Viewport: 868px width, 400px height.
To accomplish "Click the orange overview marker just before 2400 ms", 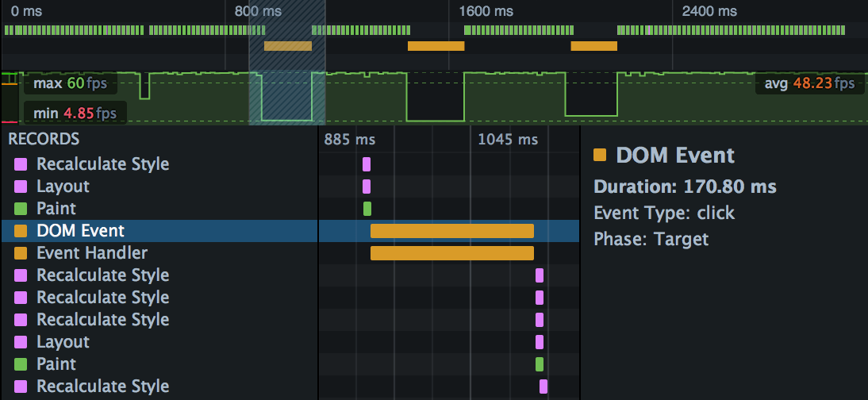I will pyautogui.click(x=593, y=46).
